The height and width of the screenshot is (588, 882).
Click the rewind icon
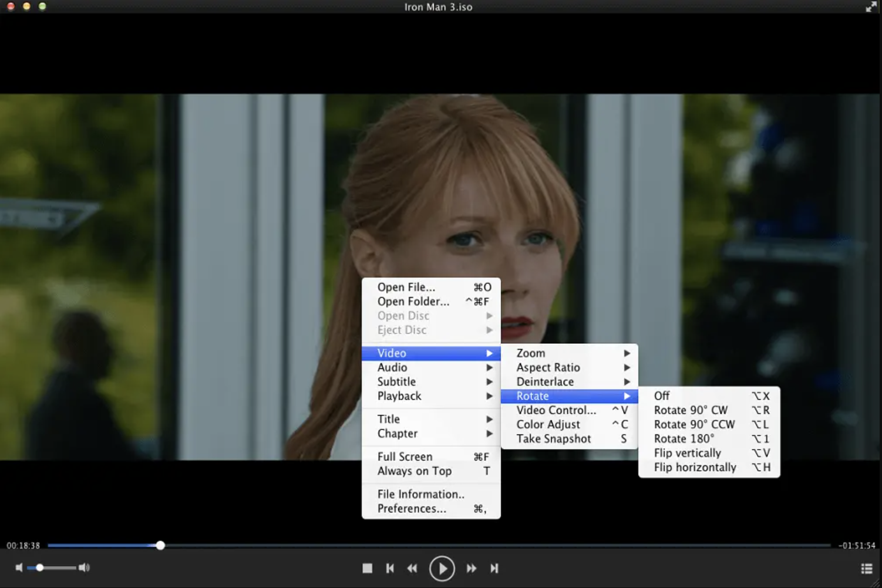412,568
